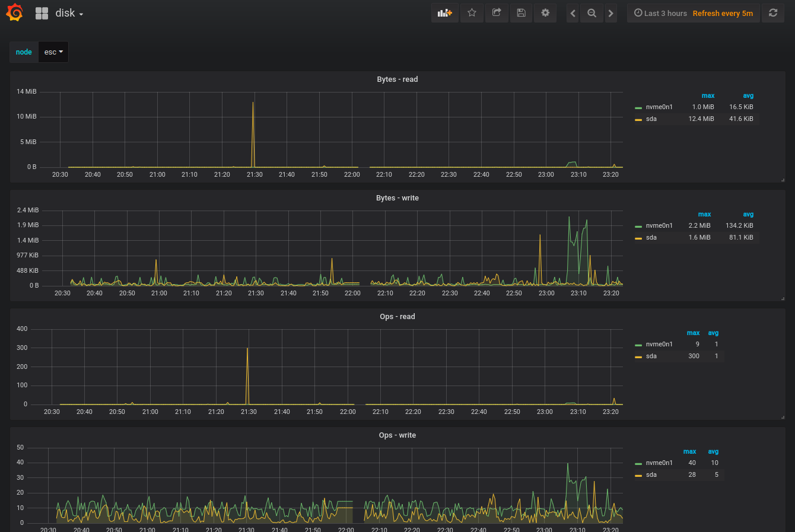Viewport: 795px width, 532px height.
Task: Open dashboard settings gear
Action: coord(545,13)
